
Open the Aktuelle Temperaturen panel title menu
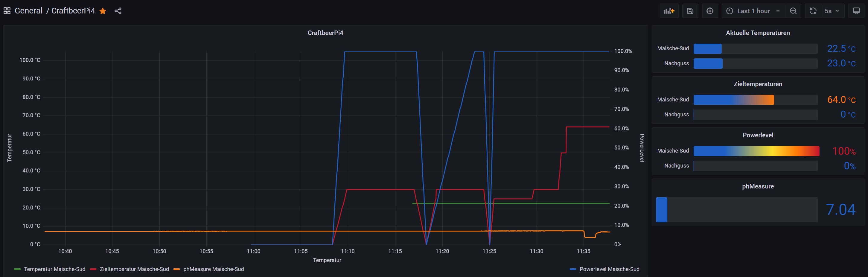click(757, 33)
